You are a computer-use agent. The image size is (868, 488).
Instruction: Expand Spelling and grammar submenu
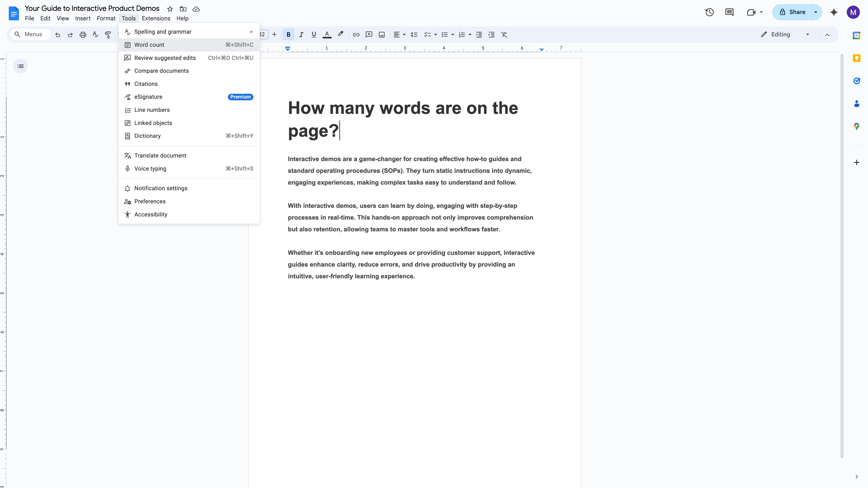click(189, 32)
